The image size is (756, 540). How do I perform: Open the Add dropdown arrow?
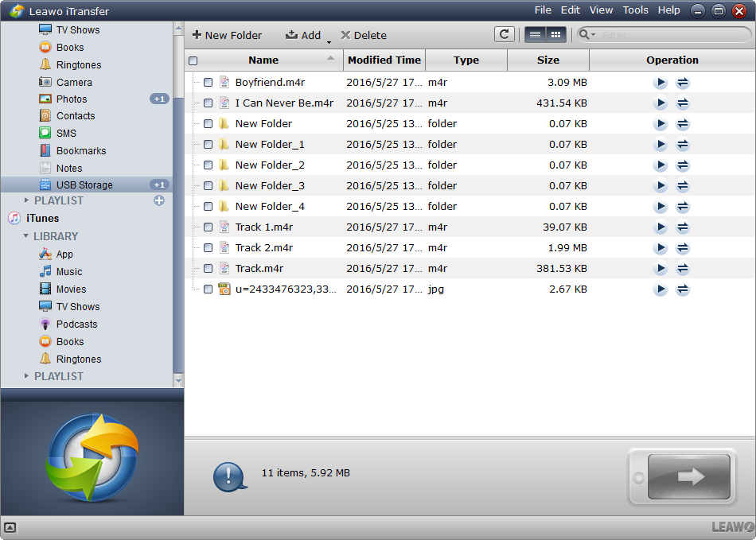tap(329, 41)
